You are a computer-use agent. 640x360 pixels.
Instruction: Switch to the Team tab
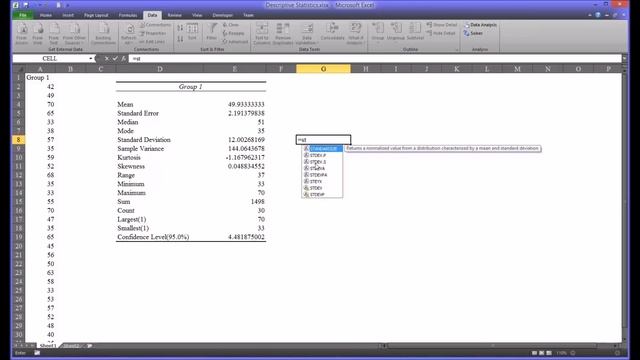[x=248, y=15]
